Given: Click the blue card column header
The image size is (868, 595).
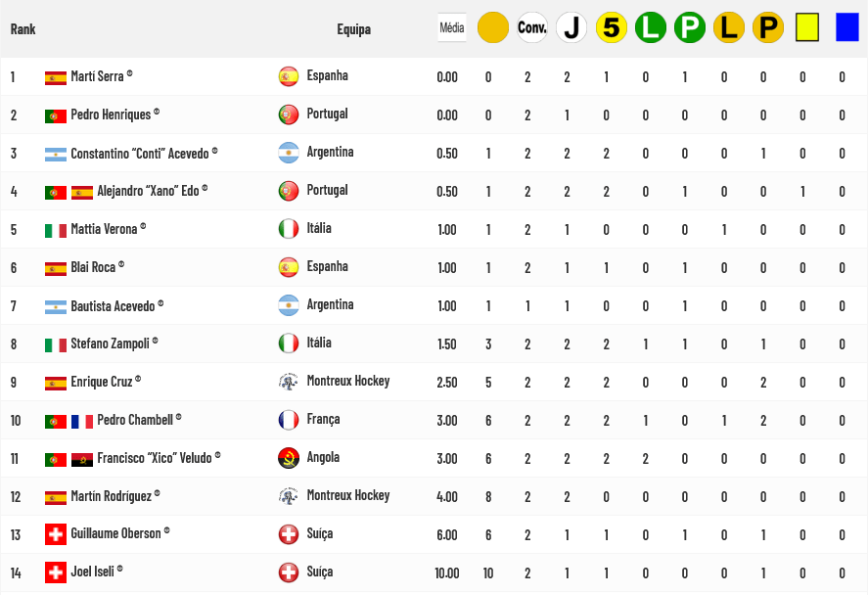Looking at the screenshot, I should click(846, 27).
